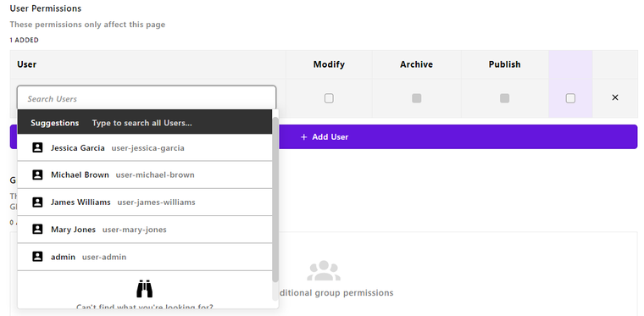Select Jessica Garcia from suggestions
Viewport: 644px width, 316px height.
(x=145, y=147)
